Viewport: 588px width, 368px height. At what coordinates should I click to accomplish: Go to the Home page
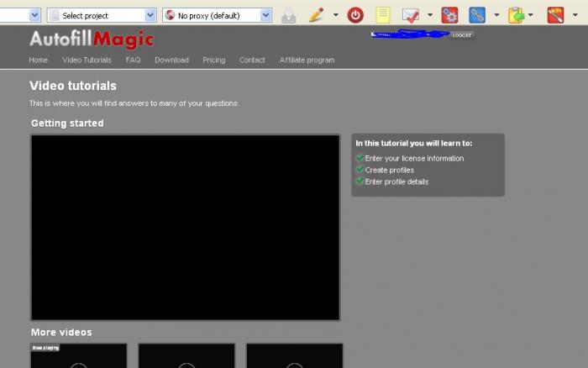[39, 60]
